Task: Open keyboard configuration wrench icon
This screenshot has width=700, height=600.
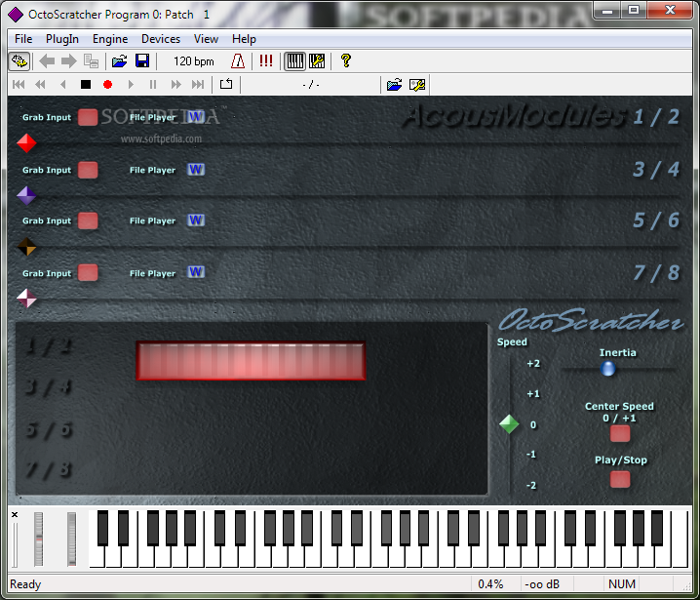Action: point(317,61)
